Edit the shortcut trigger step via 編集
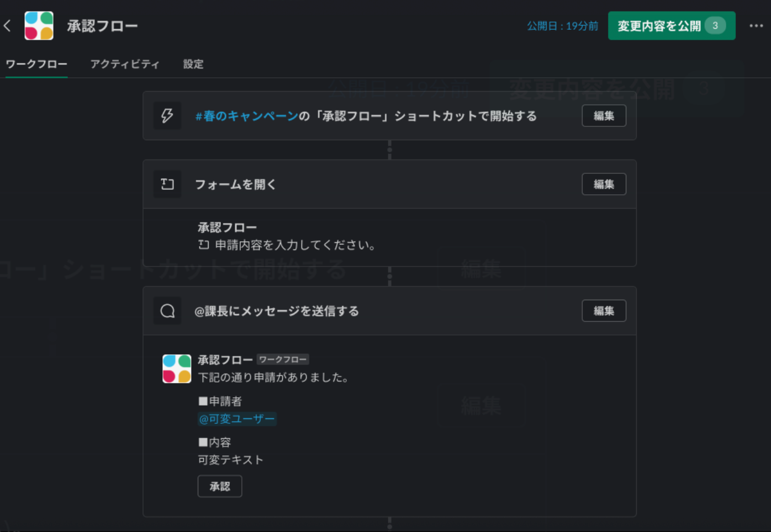 604,116
